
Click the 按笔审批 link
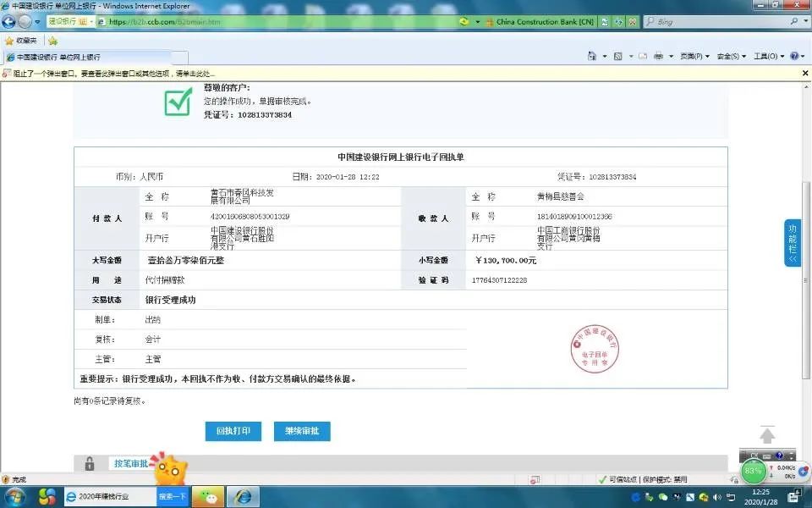coord(131,463)
